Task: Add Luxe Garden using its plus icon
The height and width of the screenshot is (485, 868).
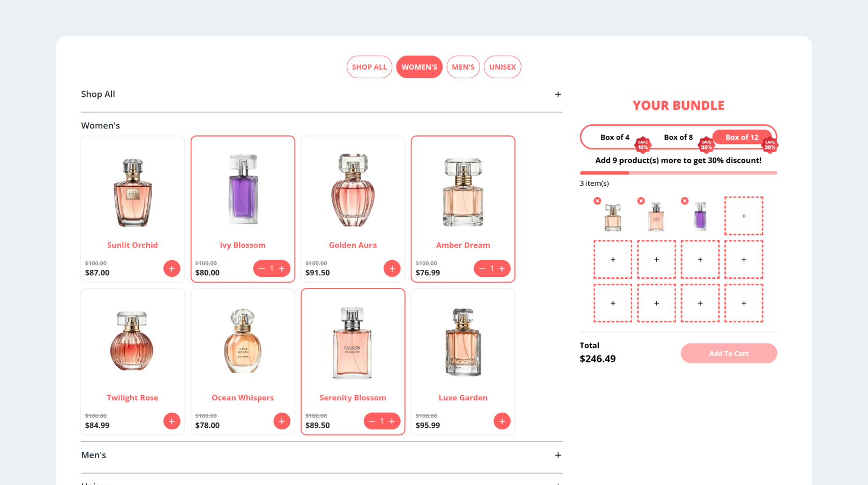Action: [x=502, y=421]
